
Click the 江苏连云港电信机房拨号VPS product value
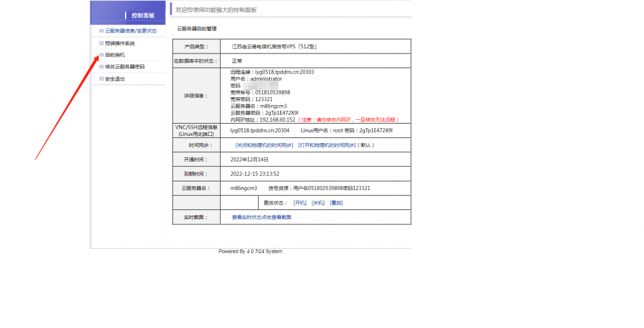[x=274, y=46]
